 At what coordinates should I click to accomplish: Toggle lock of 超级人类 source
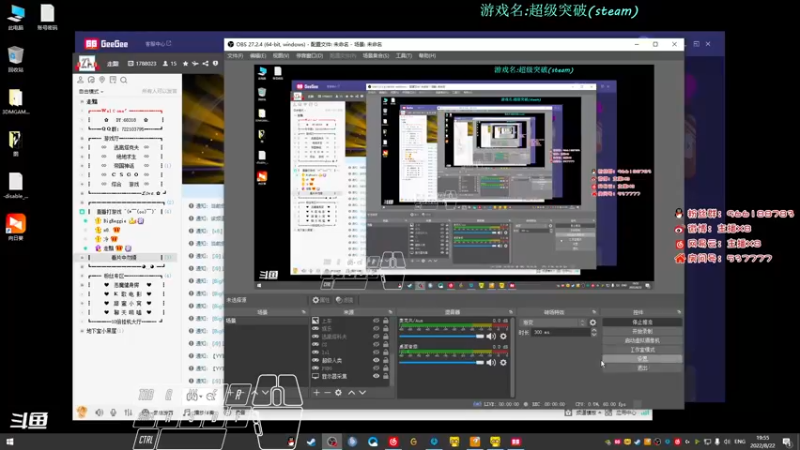(x=386, y=360)
